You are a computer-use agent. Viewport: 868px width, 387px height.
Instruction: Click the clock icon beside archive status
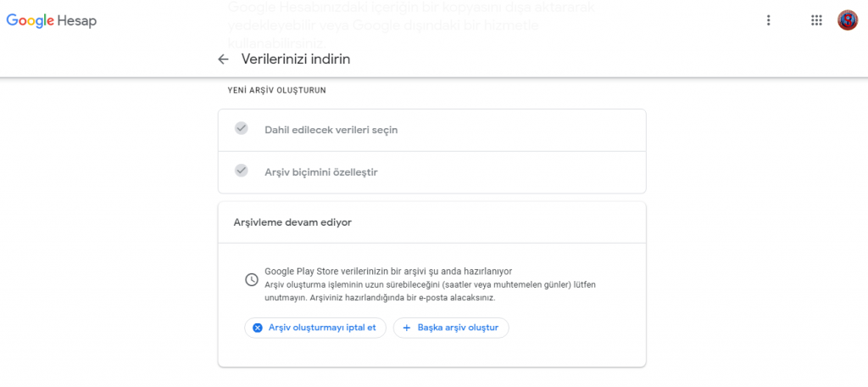tap(251, 279)
